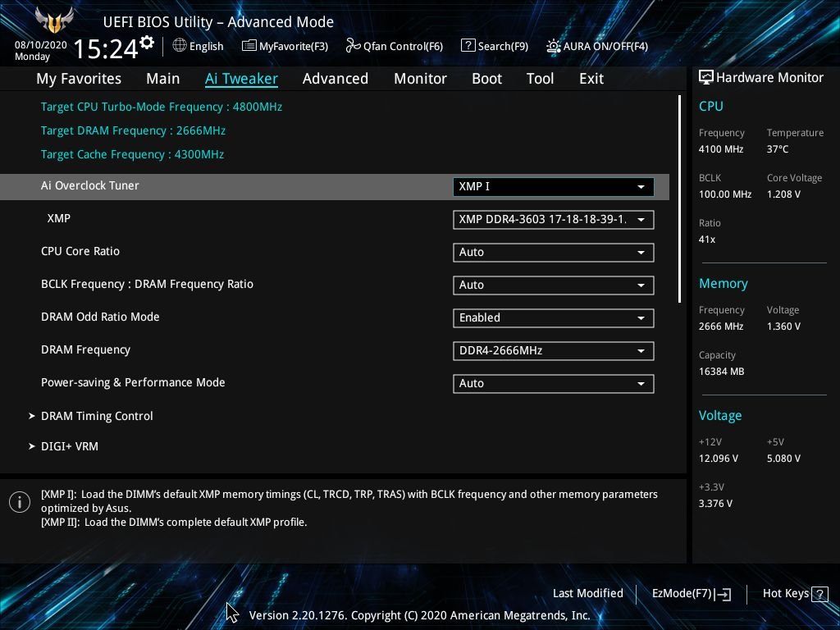840x630 pixels.
Task: Open the XMP profile dropdown
Action: point(554,220)
